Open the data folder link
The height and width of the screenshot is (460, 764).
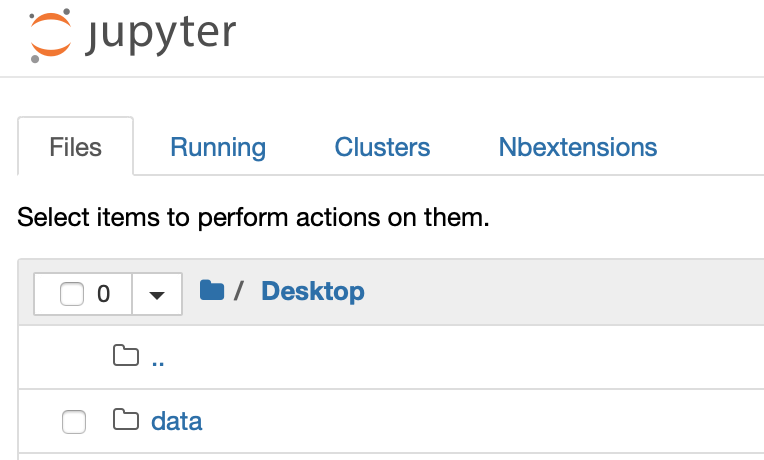[x=177, y=421]
